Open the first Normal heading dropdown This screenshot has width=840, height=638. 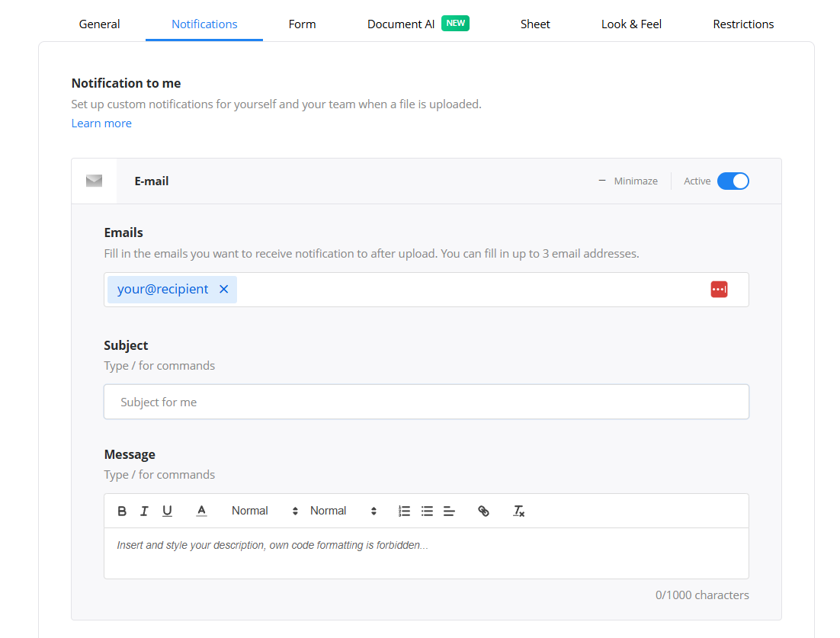point(265,511)
